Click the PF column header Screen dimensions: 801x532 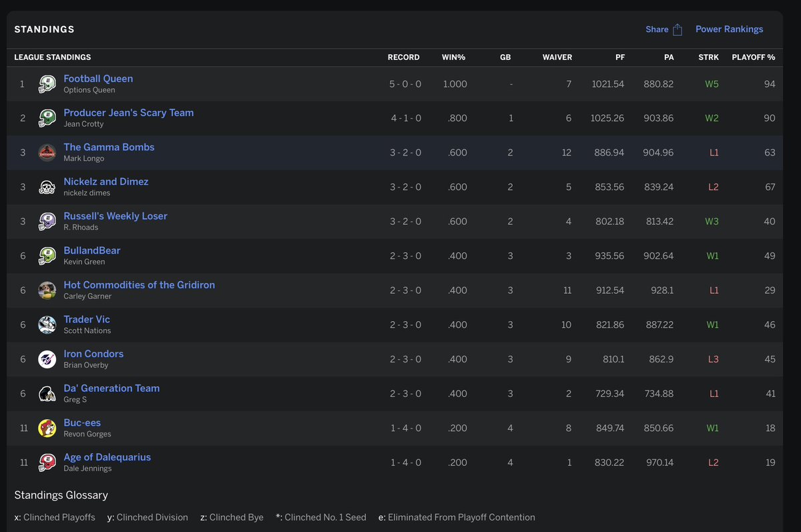coord(620,57)
